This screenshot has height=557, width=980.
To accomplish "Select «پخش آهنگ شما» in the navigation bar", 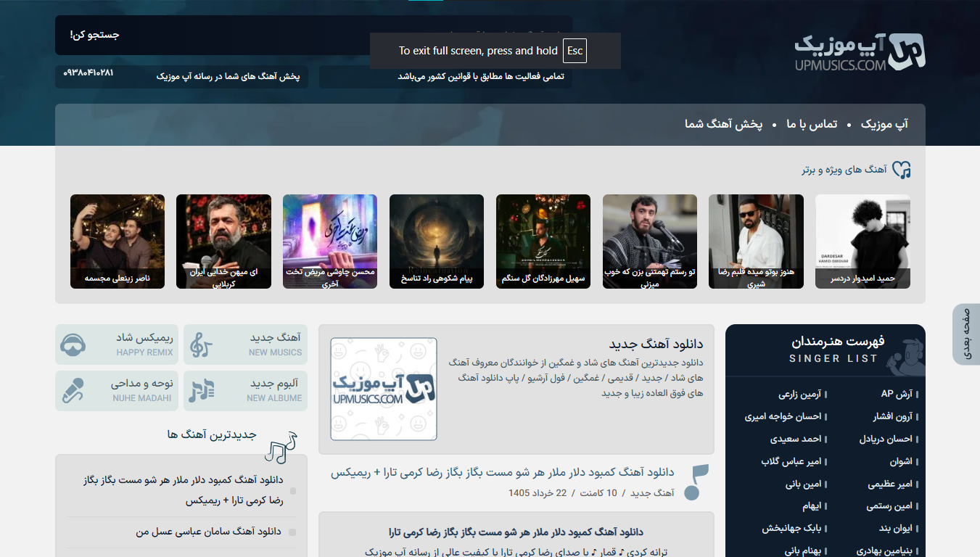I will pos(724,124).
